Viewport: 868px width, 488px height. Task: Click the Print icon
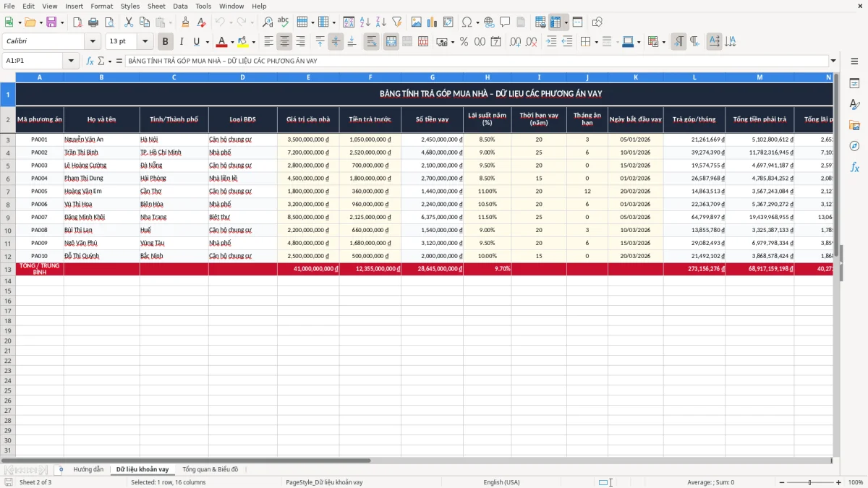[x=93, y=22]
